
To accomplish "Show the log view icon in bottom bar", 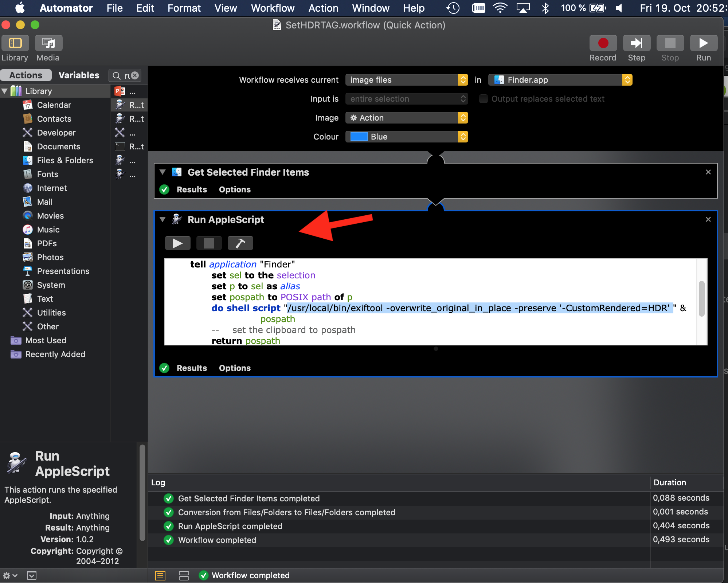I will click(x=160, y=575).
